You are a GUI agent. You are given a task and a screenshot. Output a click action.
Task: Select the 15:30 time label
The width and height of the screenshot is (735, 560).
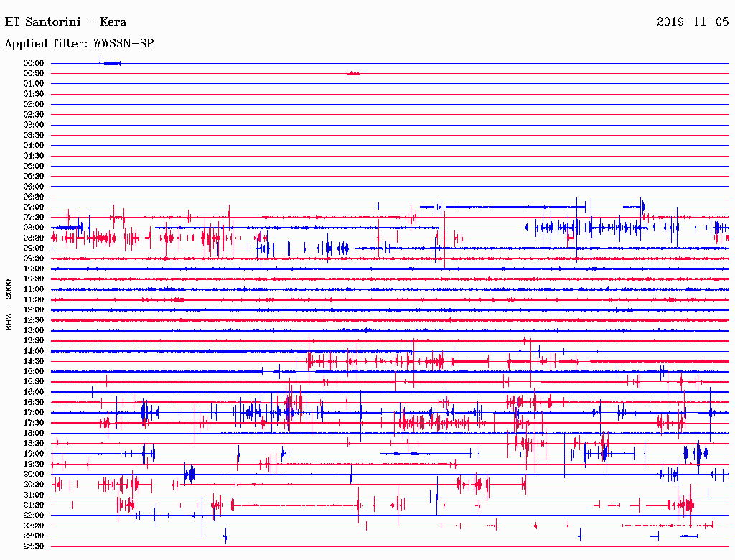33,382
